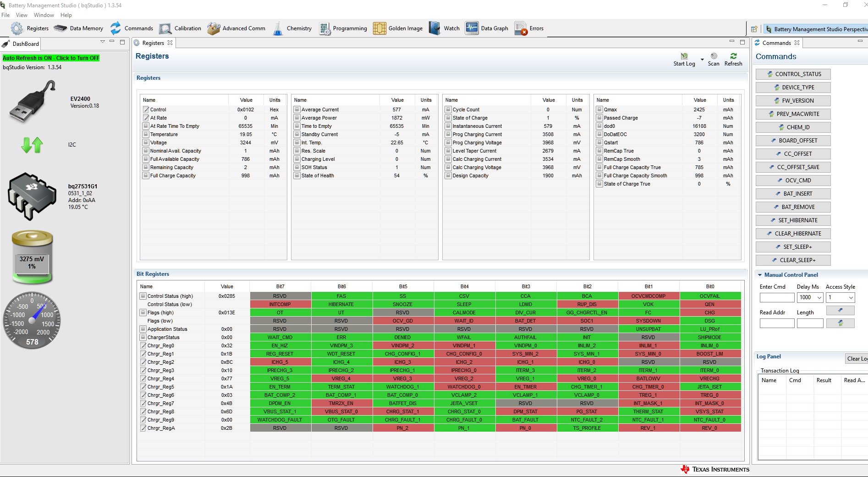Viewport: 868px width, 477px height.
Task: Open the Registers toolbar tool
Action: click(x=30, y=28)
